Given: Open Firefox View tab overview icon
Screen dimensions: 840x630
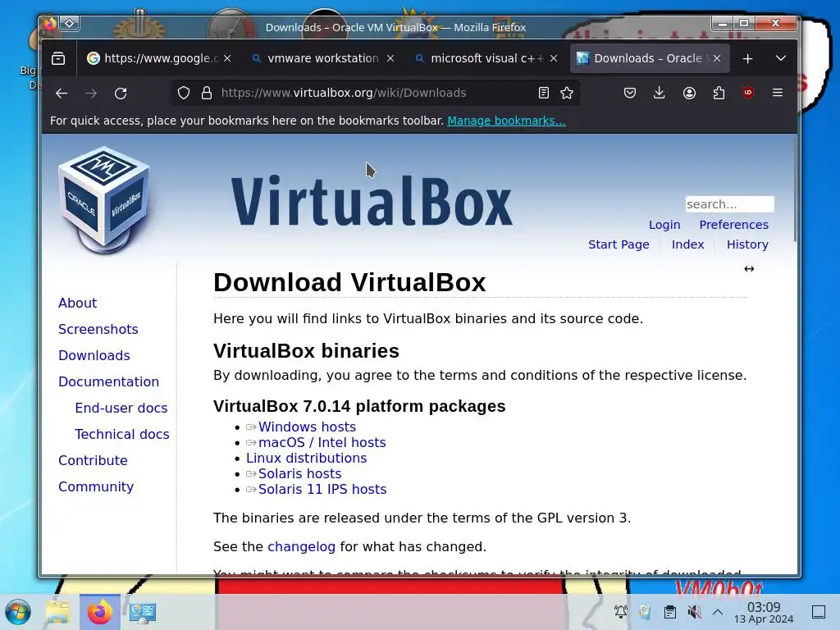Looking at the screenshot, I should (58, 58).
